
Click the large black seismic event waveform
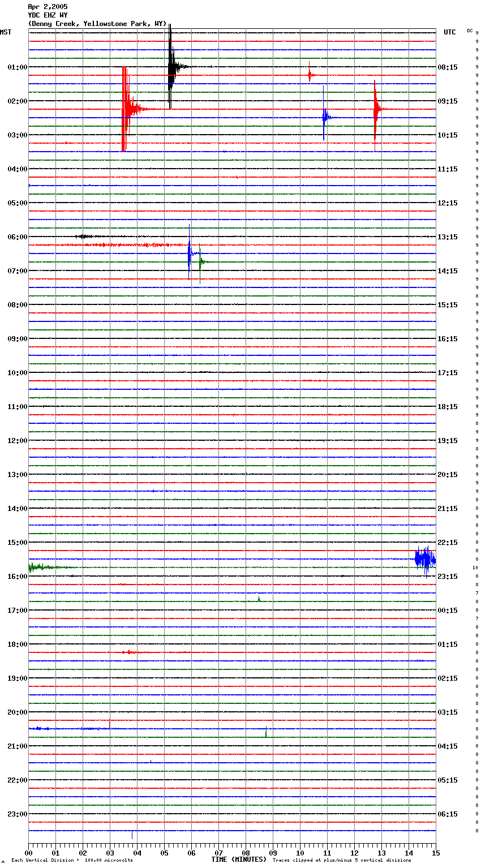click(171, 67)
